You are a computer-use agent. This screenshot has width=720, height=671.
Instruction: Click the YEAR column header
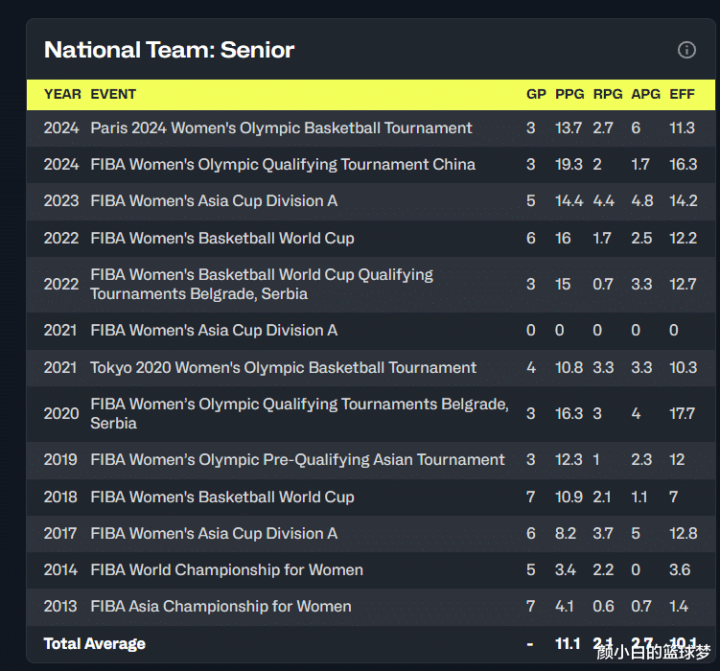click(x=62, y=94)
